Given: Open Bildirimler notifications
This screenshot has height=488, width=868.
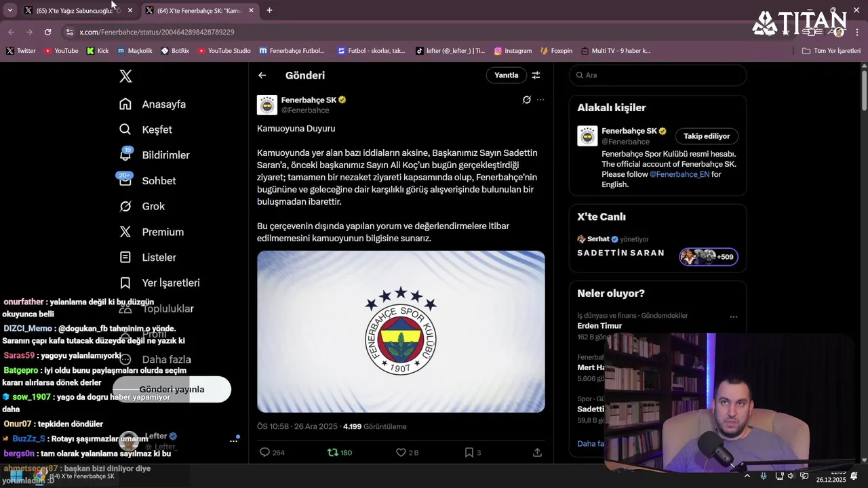Looking at the screenshot, I should click(155, 155).
